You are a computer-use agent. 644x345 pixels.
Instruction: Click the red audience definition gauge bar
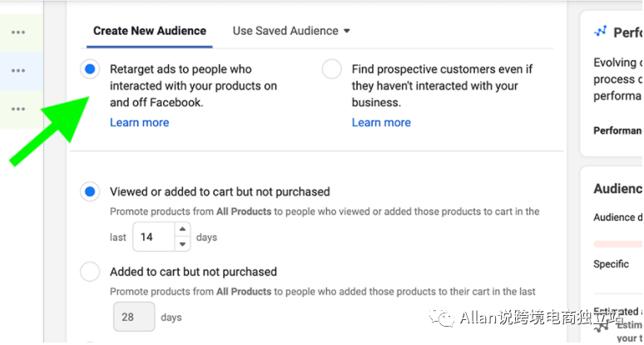[617, 244]
